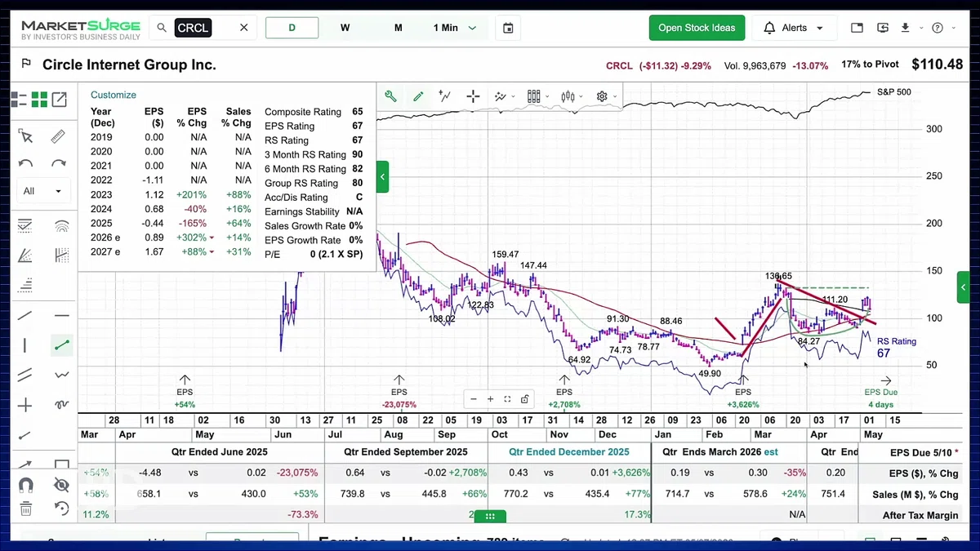The height and width of the screenshot is (551, 980).
Task: Open the All drawings filter dropdown
Action: (42, 191)
